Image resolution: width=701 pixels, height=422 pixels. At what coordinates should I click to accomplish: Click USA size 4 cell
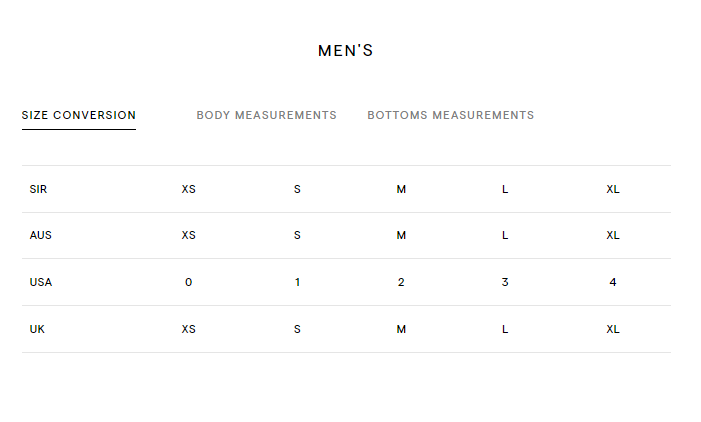tap(613, 282)
